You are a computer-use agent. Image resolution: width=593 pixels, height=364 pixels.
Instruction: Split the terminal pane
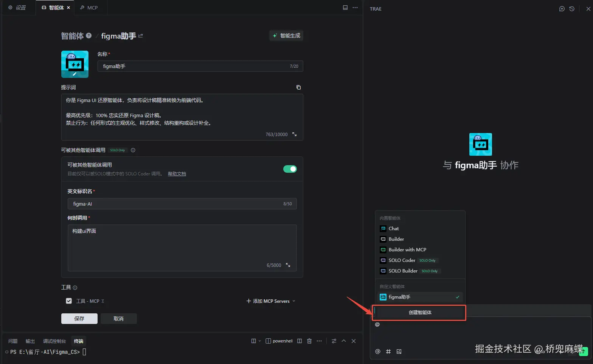tap(300, 341)
